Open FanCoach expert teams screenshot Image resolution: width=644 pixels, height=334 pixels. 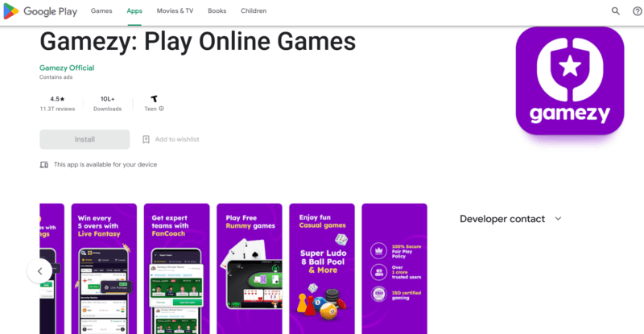tap(176, 269)
